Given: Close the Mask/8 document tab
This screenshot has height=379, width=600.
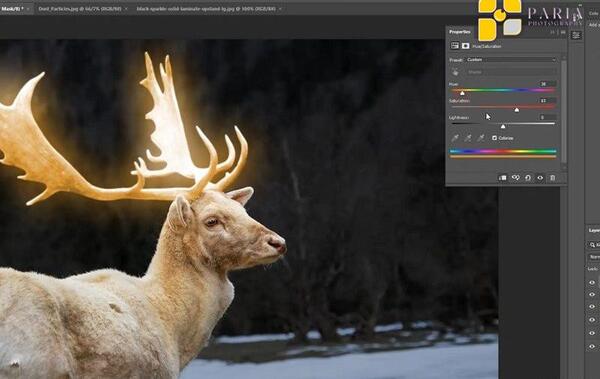Looking at the screenshot, I should [28, 8].
